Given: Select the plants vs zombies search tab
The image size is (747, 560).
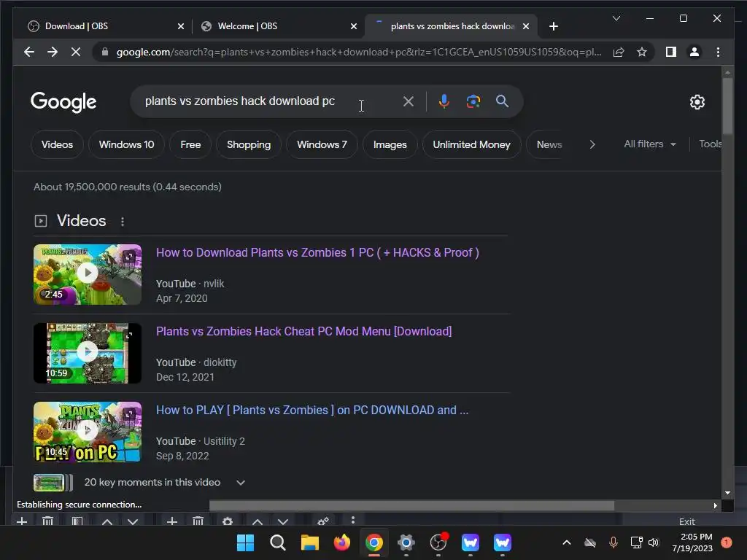Looking at the screenshot, I should point(451,26).
